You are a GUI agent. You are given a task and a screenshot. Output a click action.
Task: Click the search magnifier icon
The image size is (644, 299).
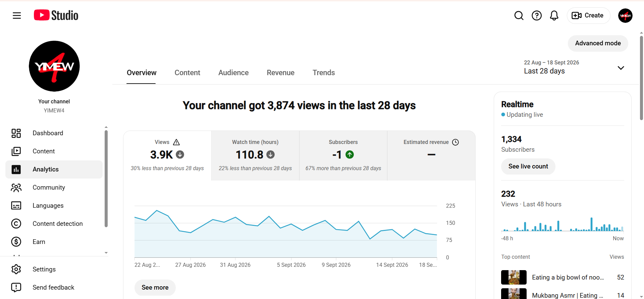pyautogui.click(x=519, y=15)
